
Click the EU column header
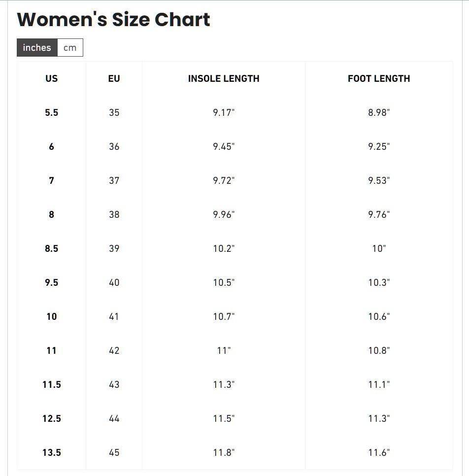(114, 79)
